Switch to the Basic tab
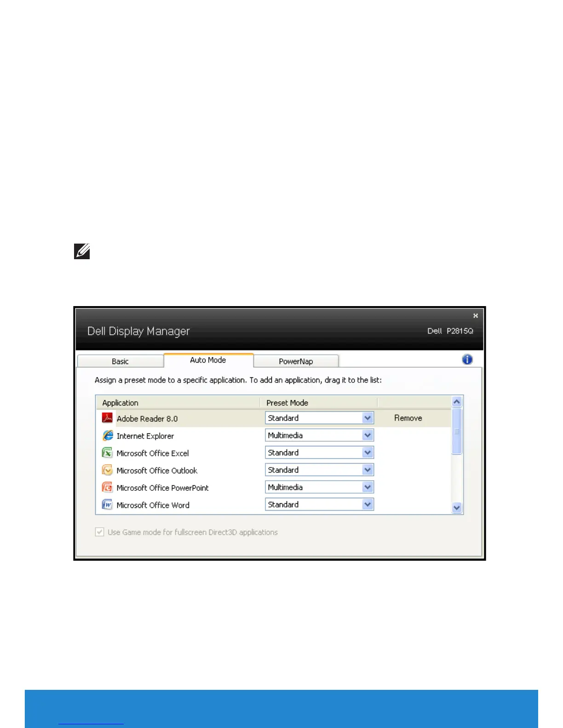Viewport: 563px width, 728px height. [120, 361]
